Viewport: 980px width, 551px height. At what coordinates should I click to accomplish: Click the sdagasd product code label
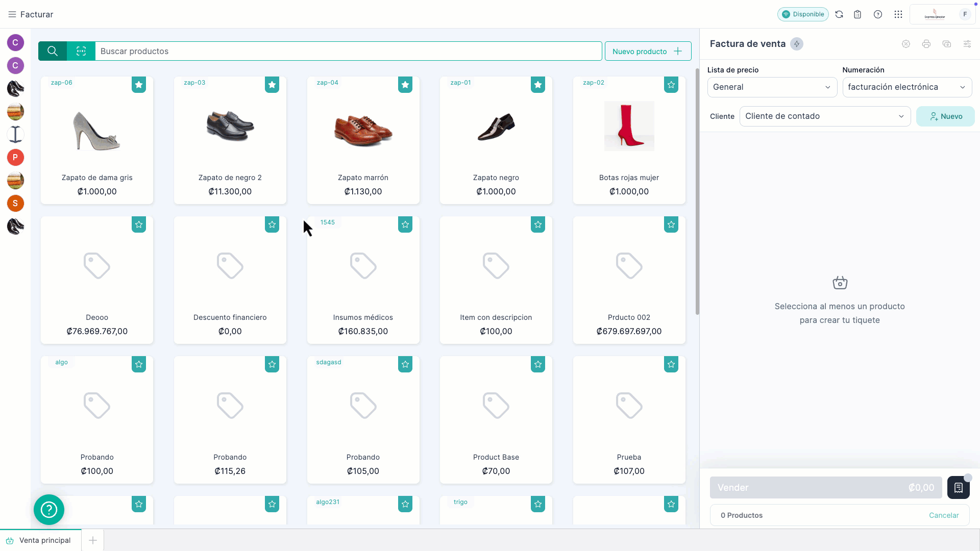click(x=329, y=362)
